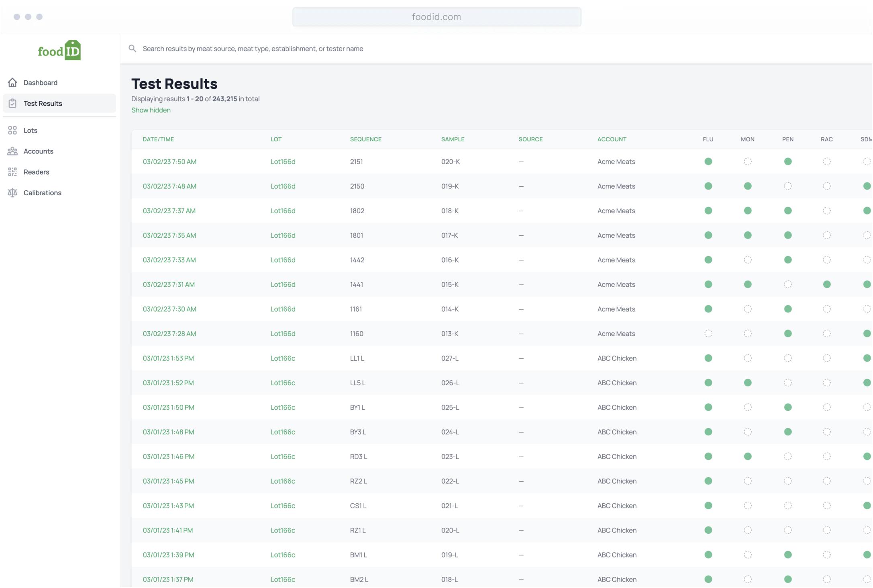Open Calibrations page in sidebar
The image size is (873, 588).
43,193
